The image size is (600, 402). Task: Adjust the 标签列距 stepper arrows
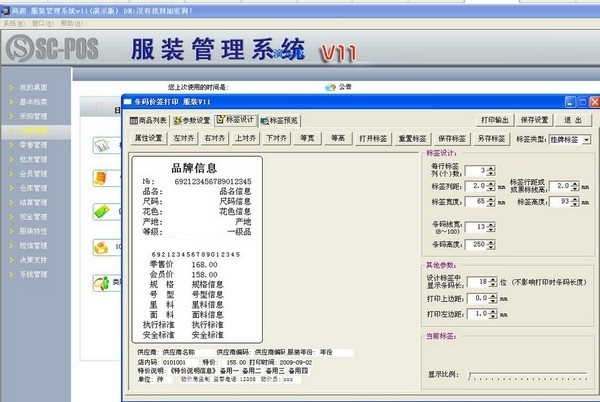click(x=491, y=186)
